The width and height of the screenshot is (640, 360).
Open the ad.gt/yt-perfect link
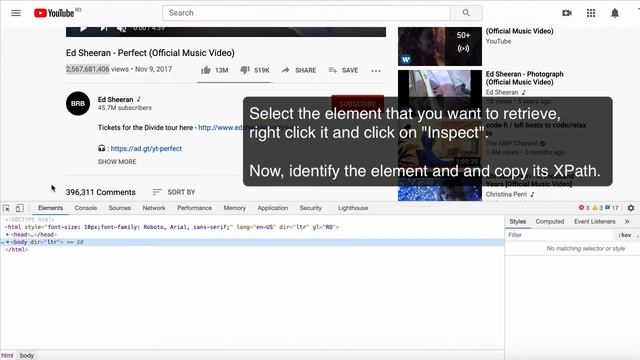pos(146,149)
